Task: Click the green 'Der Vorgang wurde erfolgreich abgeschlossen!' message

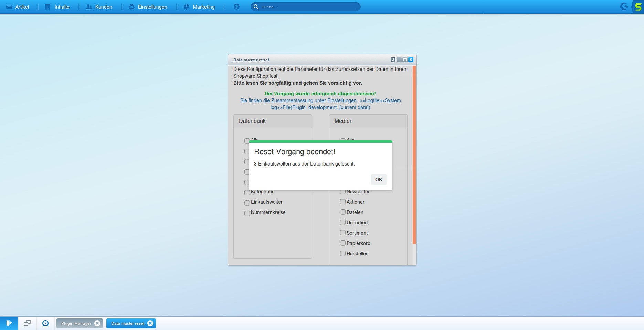Action: pyautogui.click(x=320, y=94)
